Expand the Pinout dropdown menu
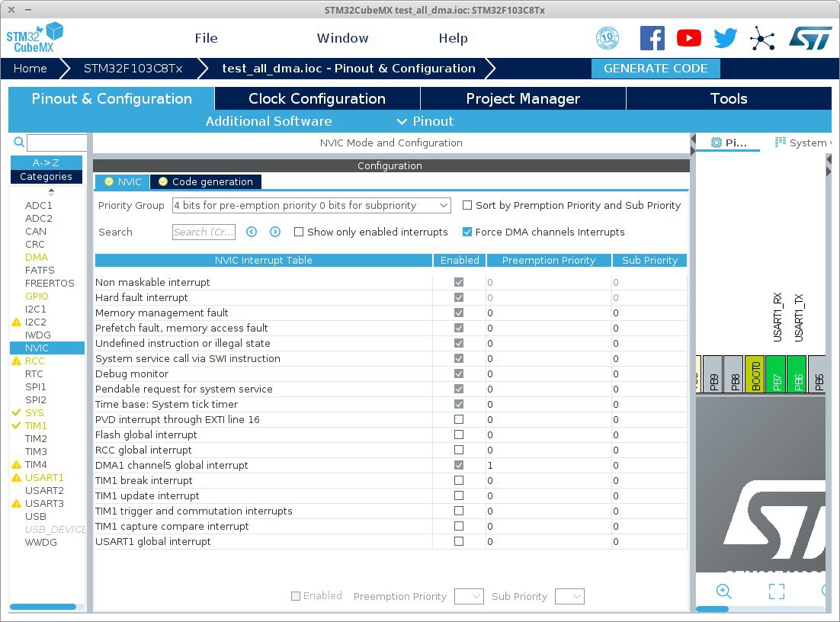This screenshot has height=622, width=840. coord(425,122)
